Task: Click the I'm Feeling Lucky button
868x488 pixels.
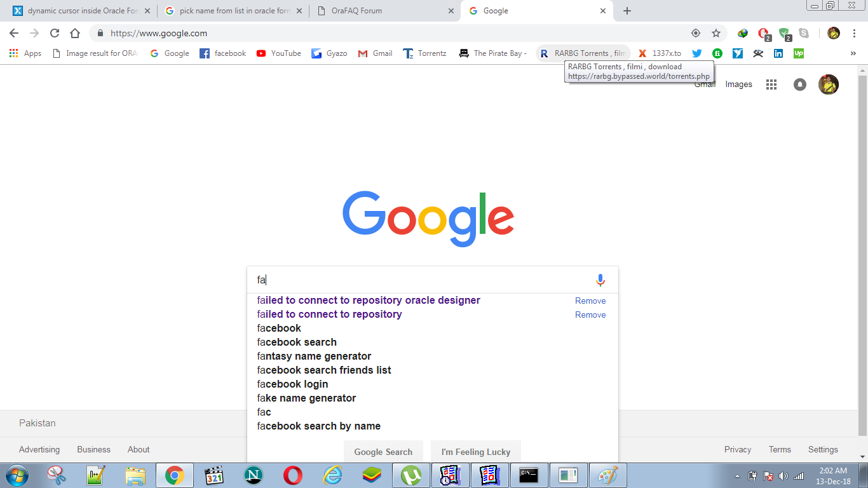Action: 475,452
